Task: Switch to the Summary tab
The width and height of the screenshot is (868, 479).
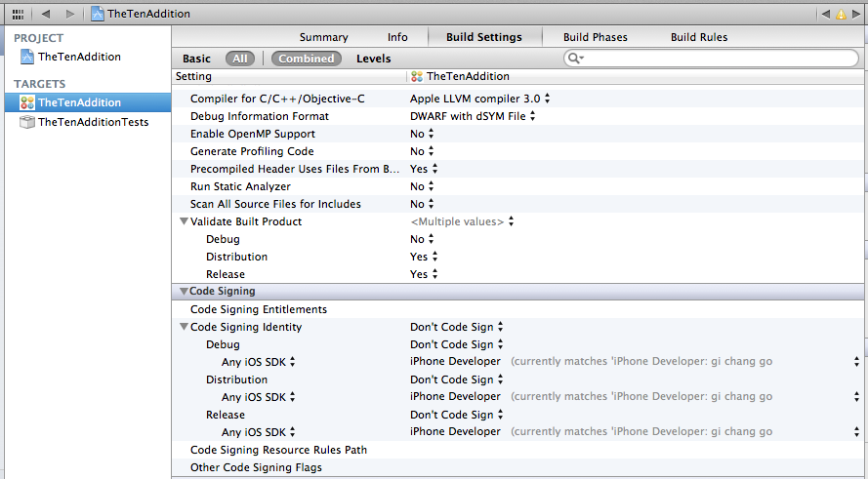Action: pyautogui.click(x=324, y=37)
